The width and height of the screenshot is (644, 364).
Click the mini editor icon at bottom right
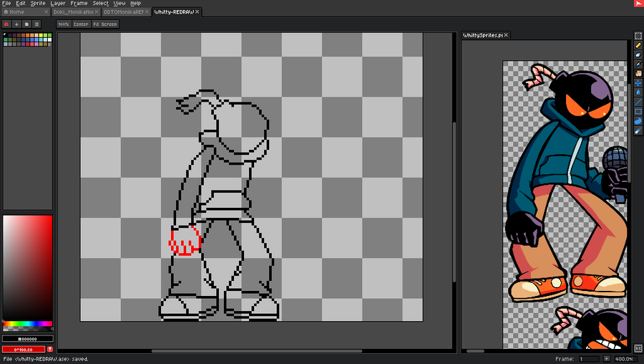pyautogui.click(x=638, y=349)
